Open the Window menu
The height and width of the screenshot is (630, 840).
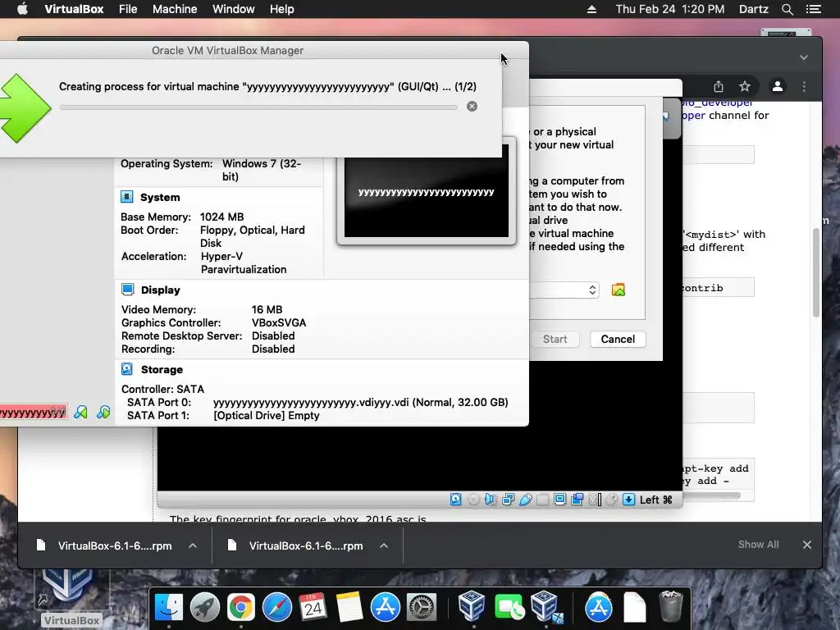tap(234, 9)
